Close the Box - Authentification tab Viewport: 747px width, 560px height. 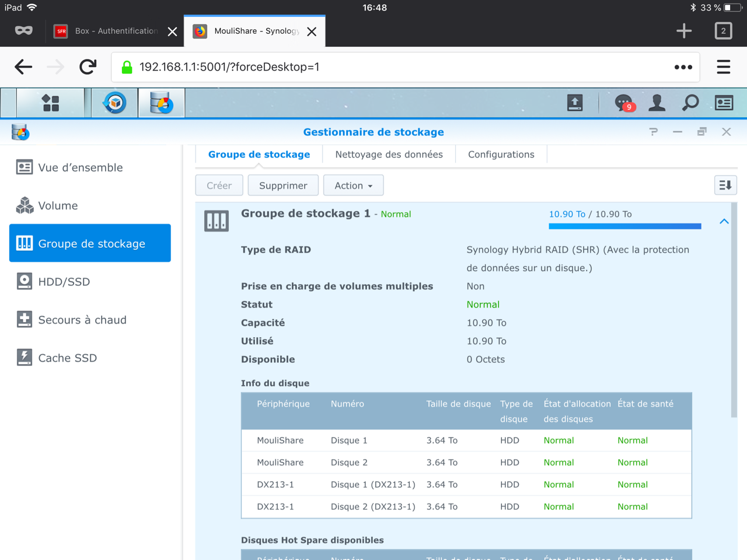click(172, 32)
